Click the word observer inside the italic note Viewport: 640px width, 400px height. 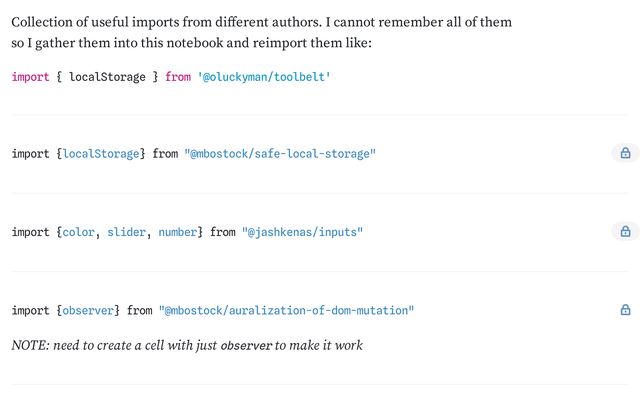246,346
